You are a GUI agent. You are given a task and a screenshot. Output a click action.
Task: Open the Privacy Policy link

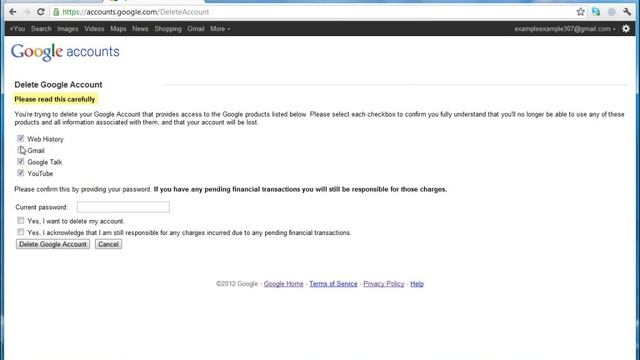pyautogui.click(x=384, y=284)
